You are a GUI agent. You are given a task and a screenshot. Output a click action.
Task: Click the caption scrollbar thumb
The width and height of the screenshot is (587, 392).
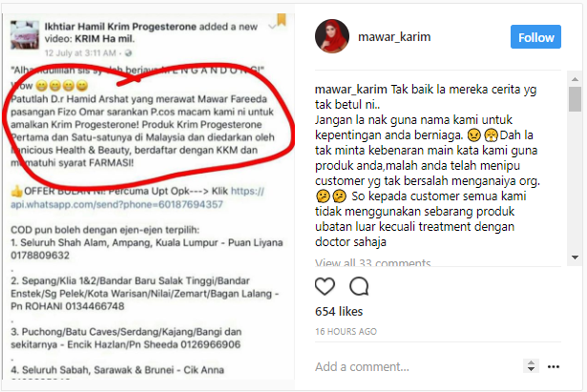pos(575,99)
